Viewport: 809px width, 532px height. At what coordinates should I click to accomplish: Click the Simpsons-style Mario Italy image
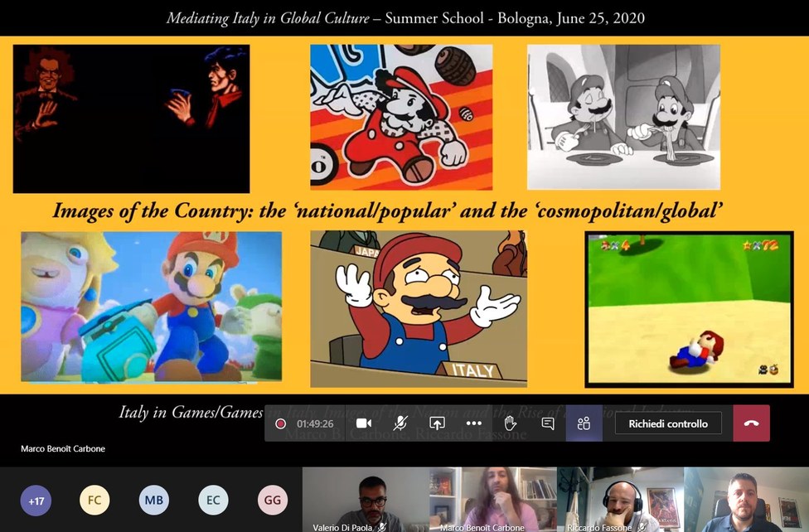pyautogui.click(x=419, y=308)
